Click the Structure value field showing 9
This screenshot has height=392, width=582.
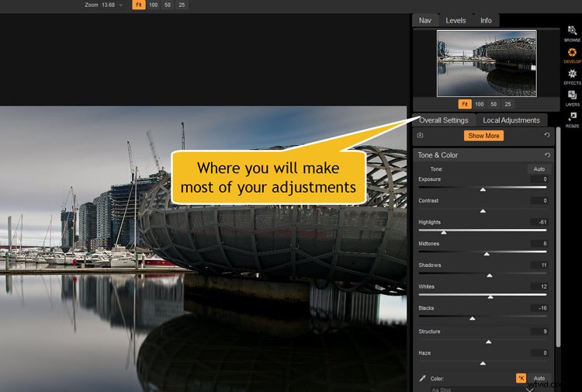[539, 332]
